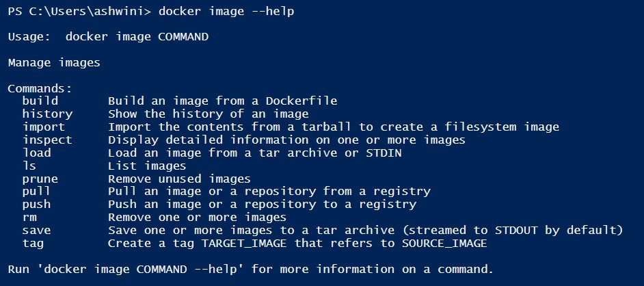This screenshot has height=286, width=644.
Task: Click 'Build an image from a Dockerfile' description
Action: [x=222, y=101]
